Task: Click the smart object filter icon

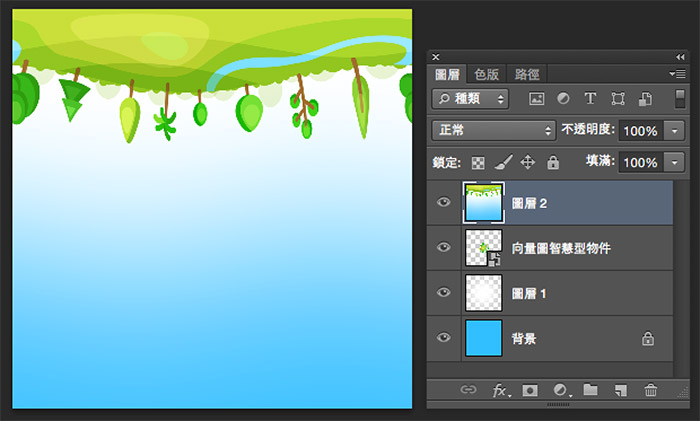Action: coord(645,99)
